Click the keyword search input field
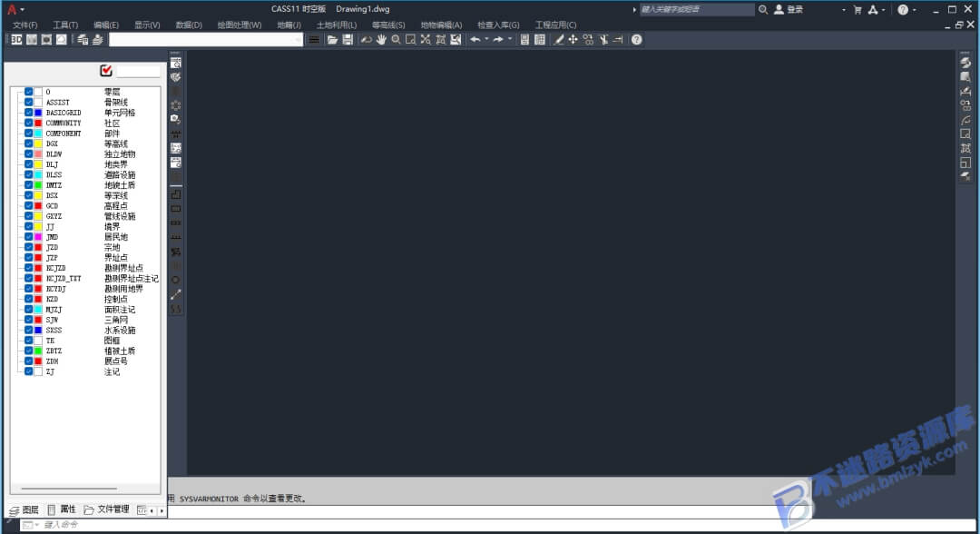The width and height of the screenshot is (980, 534). [697, 9]
